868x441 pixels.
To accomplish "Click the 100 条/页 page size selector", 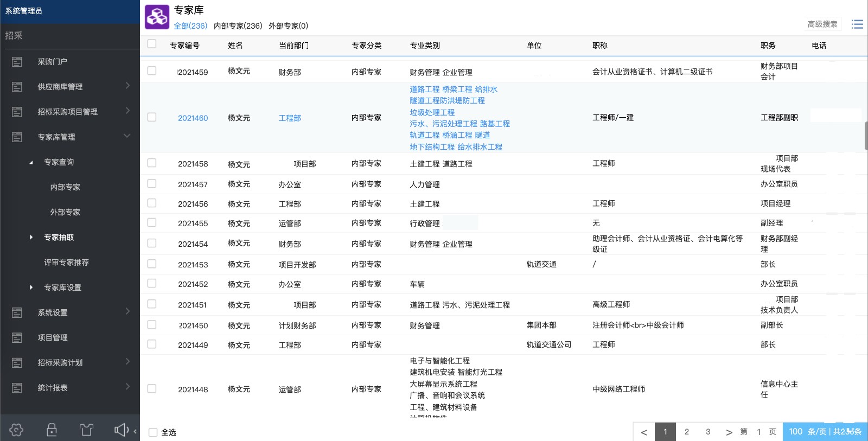I will tap(825, 432).
